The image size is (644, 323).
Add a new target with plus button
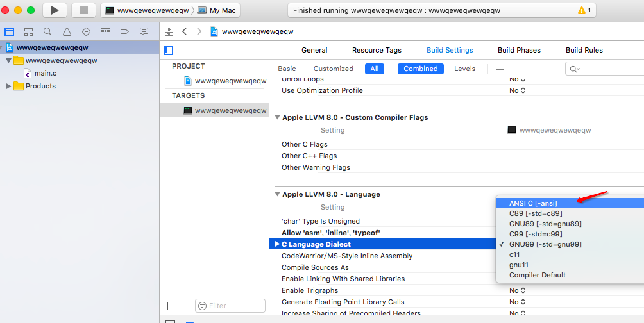(167, 306)
